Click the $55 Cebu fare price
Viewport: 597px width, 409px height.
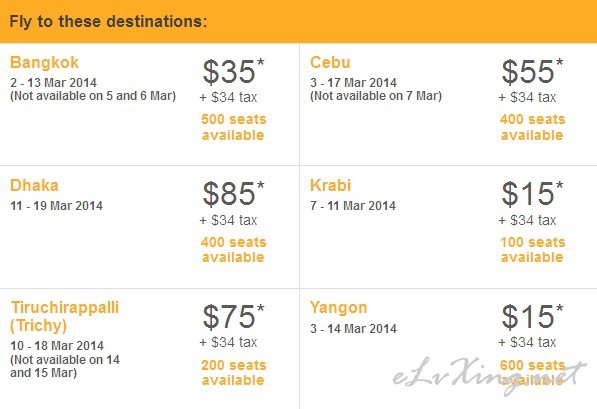click(532, 71)
